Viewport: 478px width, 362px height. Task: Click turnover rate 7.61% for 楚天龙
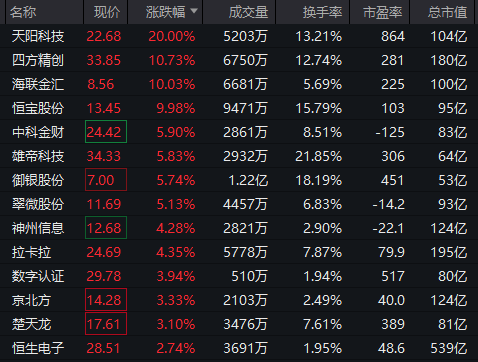click(323, 324)
